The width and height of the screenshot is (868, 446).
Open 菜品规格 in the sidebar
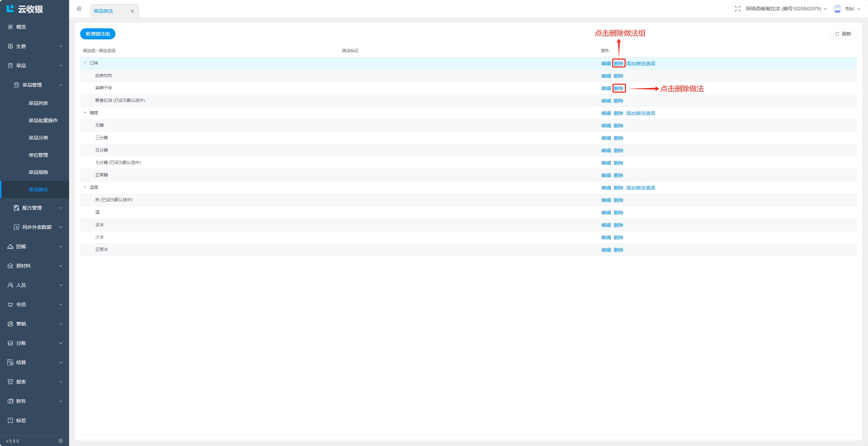[x=38, y=172]
